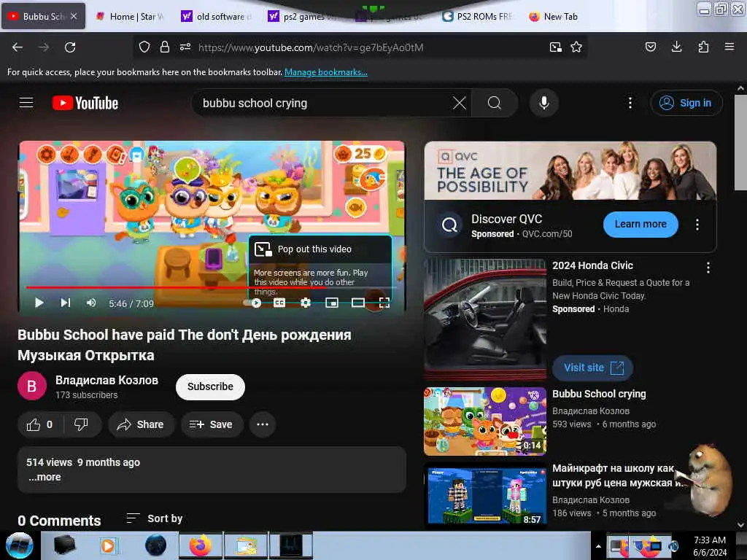This screenshot has width=747, height=560.
Task: Open the YouTube guide hamburger menu
Action: (26, 102)
